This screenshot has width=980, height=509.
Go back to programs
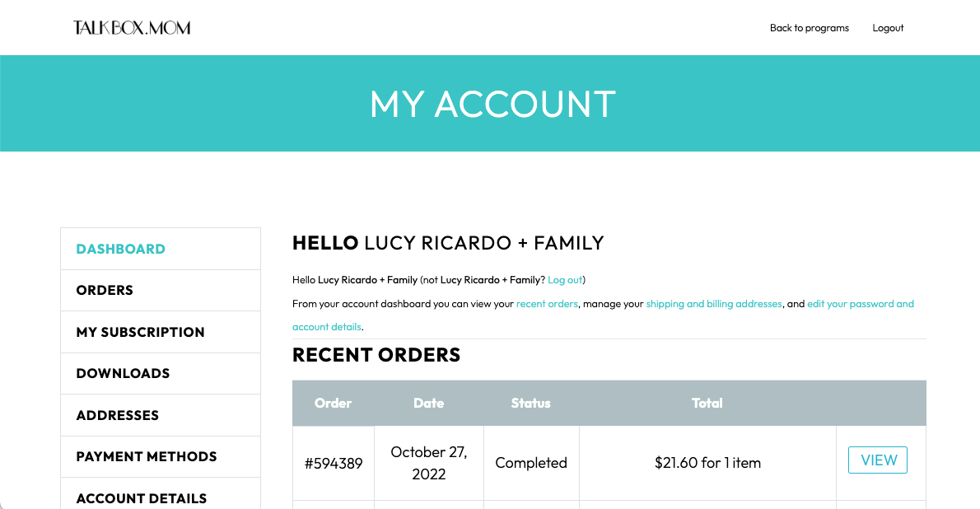(x=809, y=28)
